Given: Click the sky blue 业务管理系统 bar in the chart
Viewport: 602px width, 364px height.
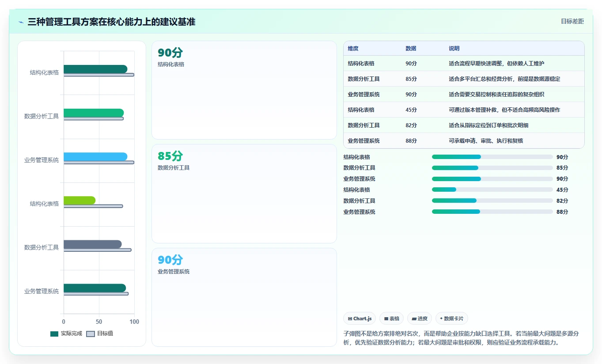Looking at the screenshot, I should point(95,157).
